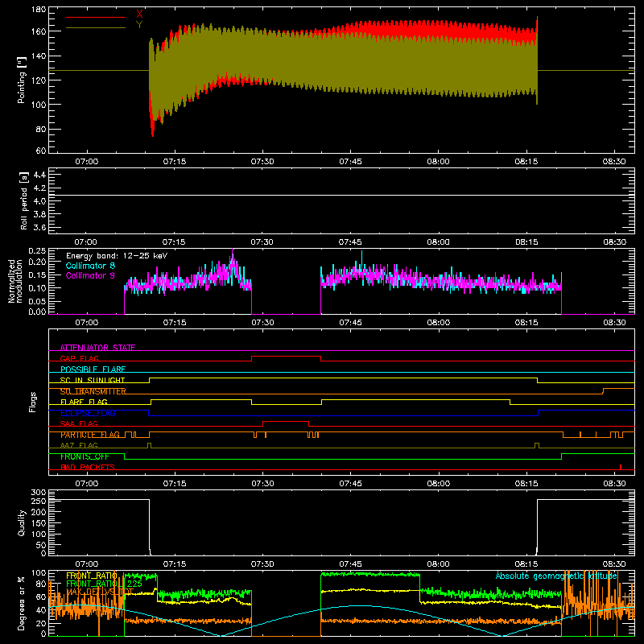Select the orange PARTICLE_FLAG label
644x644 pixels.
tap(90, 435)
